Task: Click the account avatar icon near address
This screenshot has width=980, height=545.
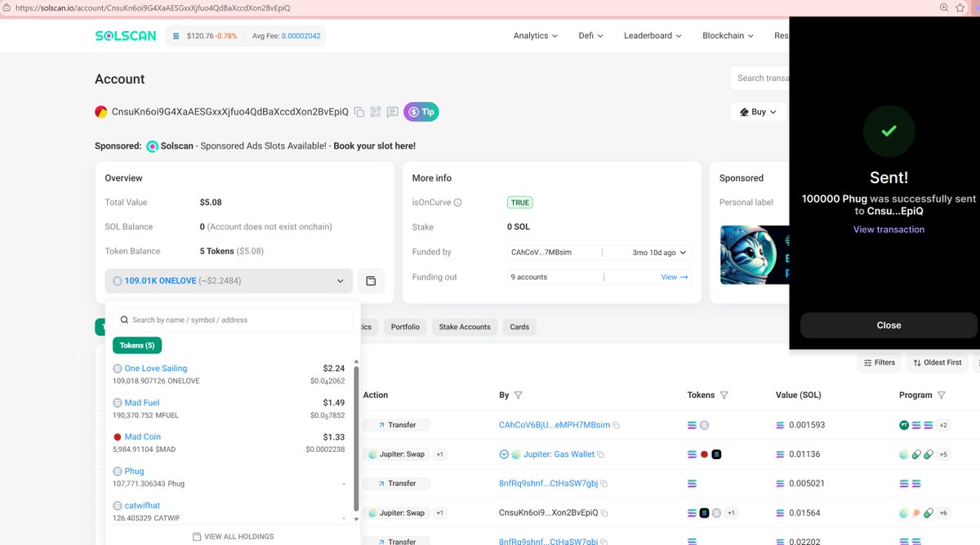Action: click(x=101, y=112)
